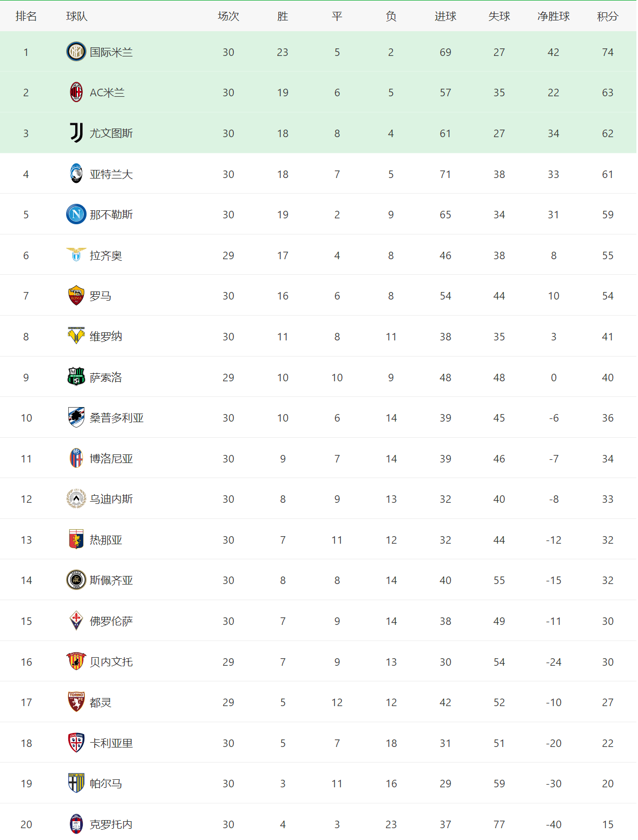This screenshot has width=638, height=840.
Task: Click the 净胜球 column header
Action: 554,16
